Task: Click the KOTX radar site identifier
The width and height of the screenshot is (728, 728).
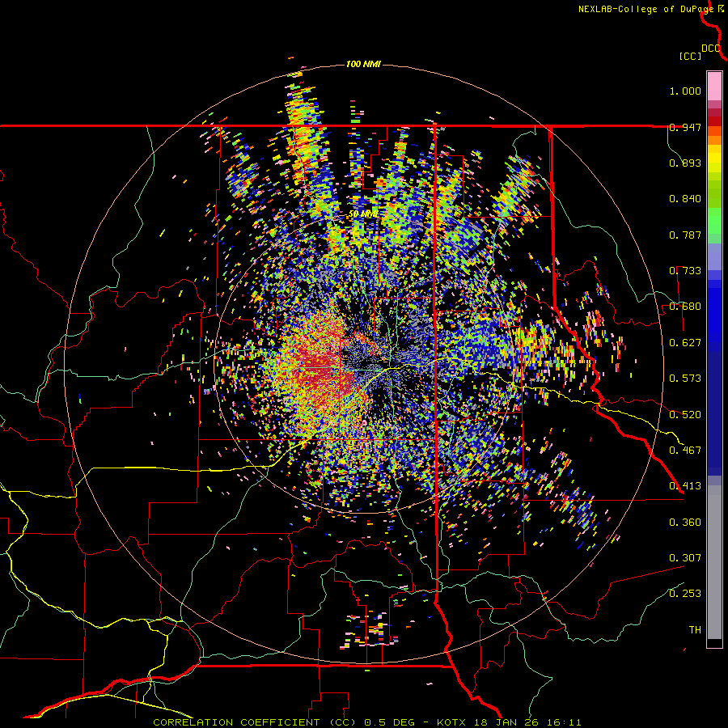Action: click(453, 722)
